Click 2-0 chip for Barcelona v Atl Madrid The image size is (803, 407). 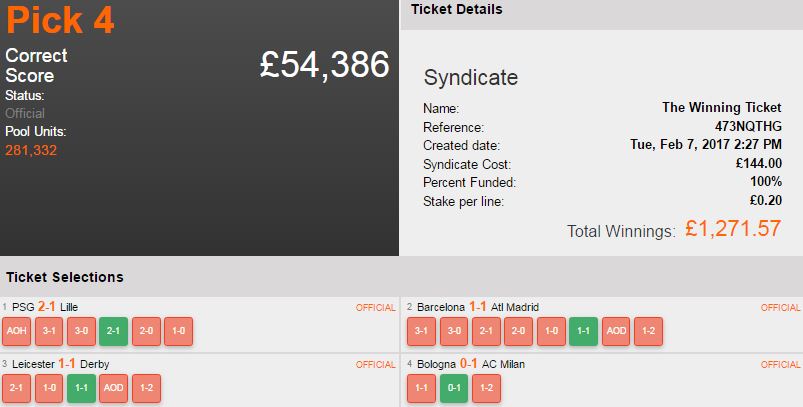coord(517,332)
